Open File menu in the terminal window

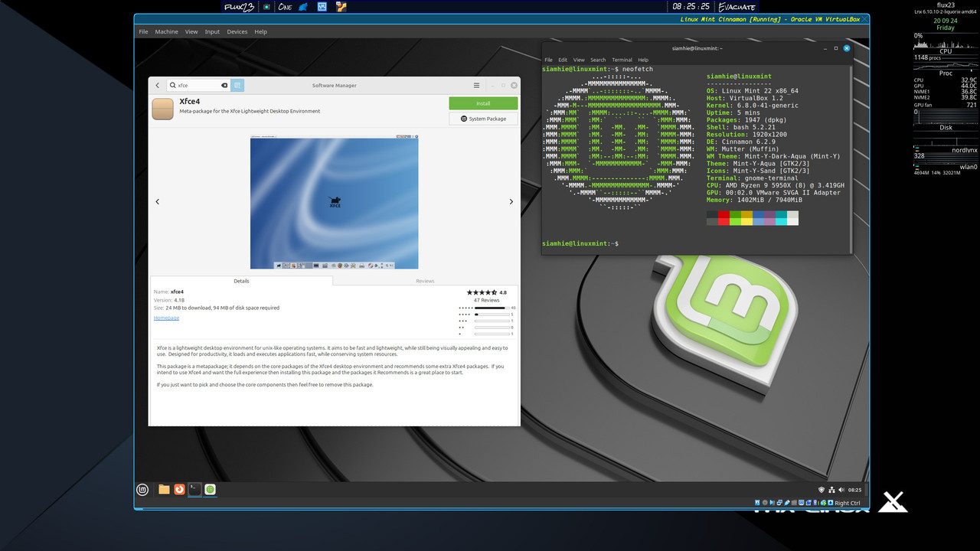pyautogui.click(x=548, y=60)
